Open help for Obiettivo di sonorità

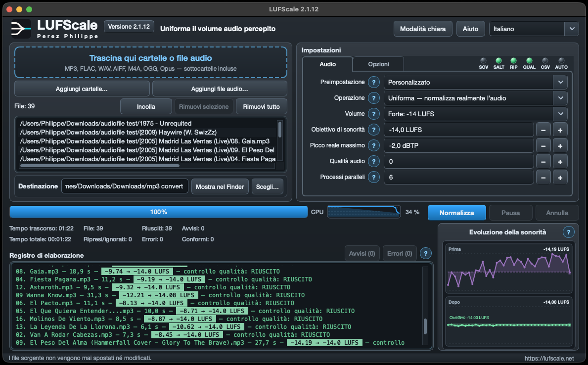(373, 130)
